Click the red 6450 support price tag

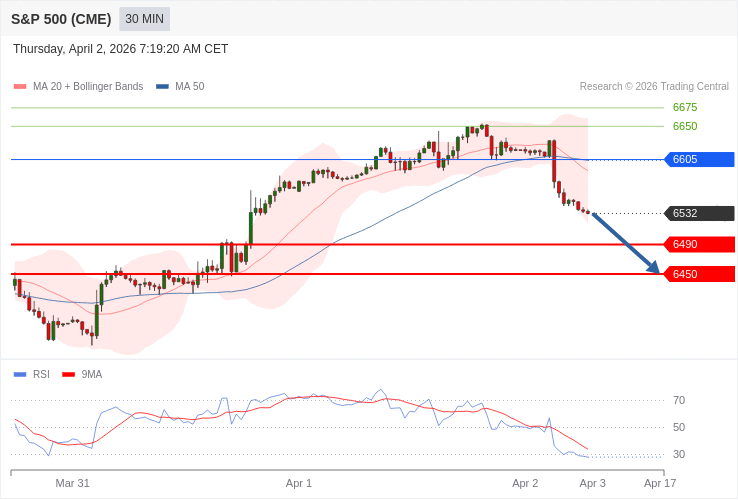[x=699, y=274]
